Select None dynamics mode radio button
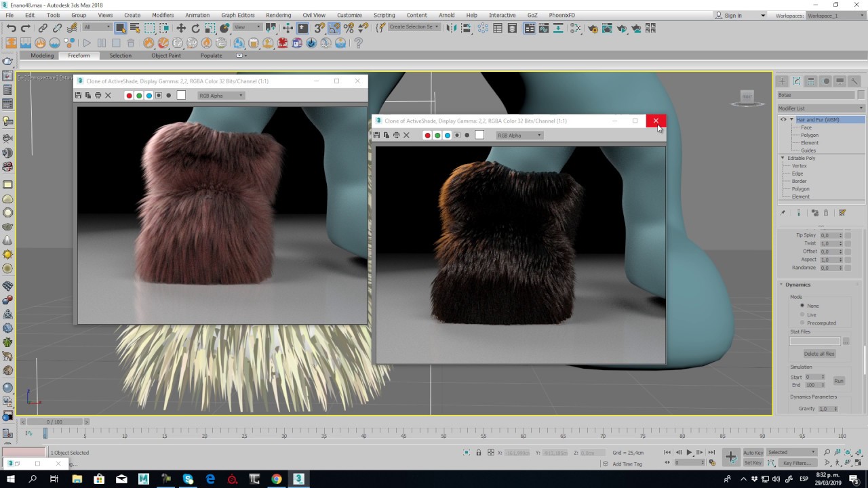Image resolution: width=868 pixels, height=488 pixels. coord(802,306)
